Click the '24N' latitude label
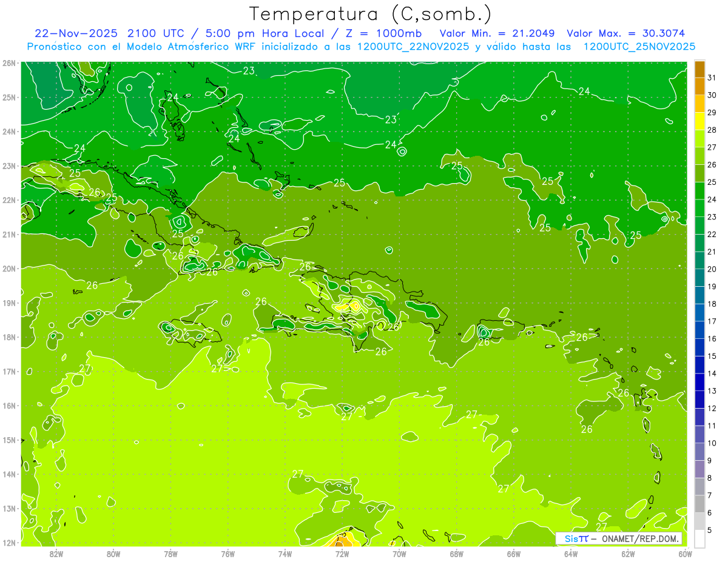The image size is (728, 562). 8,132
